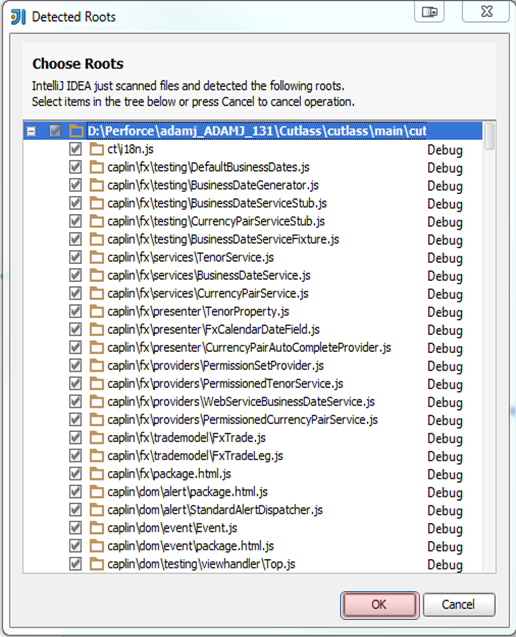Click the Debug value for CurrencyPairServiceStub.js
This screenshot has height=637, width=516.
coord(445,222)
